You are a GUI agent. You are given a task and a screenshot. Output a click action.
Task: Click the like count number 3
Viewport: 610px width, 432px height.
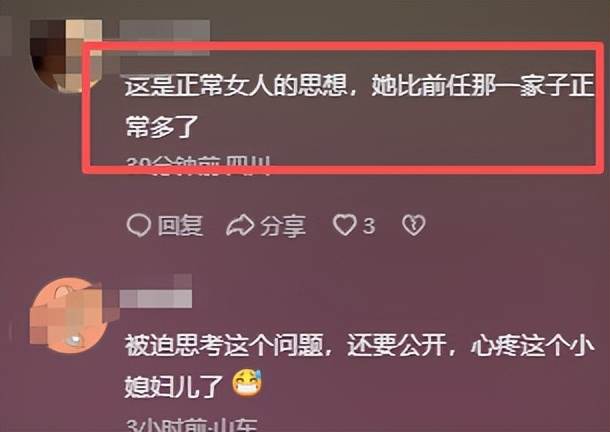tap(369, 226)
